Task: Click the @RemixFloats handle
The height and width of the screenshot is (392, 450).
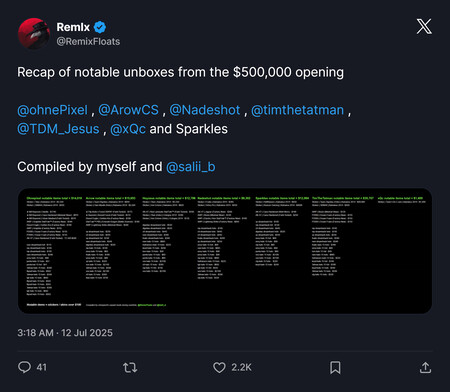Action: click(x=88, y=42)
